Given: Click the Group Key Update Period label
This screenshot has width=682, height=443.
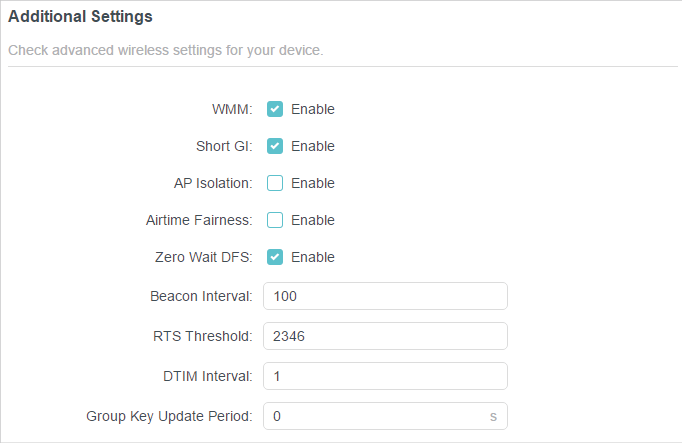Looking at the screenshot, I should click(169, 416).
